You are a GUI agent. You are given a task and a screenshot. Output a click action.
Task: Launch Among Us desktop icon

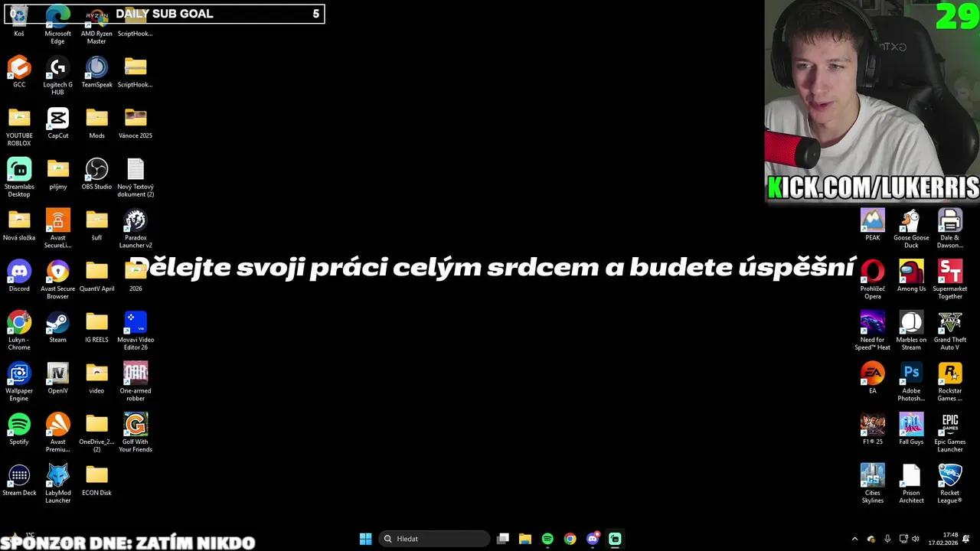click(x=911, y=271)
